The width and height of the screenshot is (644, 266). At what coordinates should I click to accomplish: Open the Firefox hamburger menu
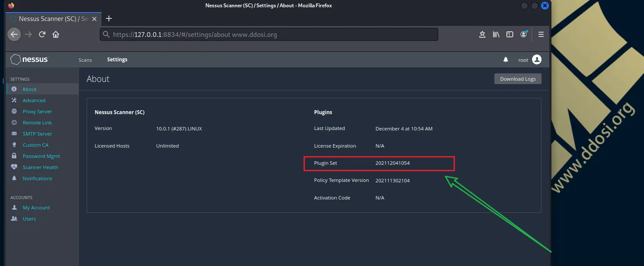pyautogui.click(x=541, y=34)
